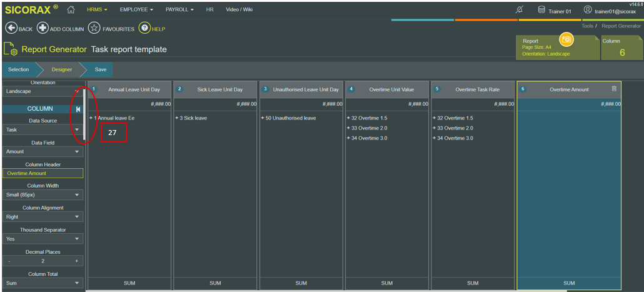Viewport: 644px width, 292px height.
Task: Click the database icon beside Trainer 01
Action: (541, 9)
